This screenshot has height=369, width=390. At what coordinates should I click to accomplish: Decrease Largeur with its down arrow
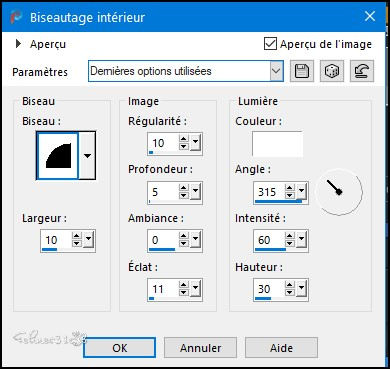(77, 244)
